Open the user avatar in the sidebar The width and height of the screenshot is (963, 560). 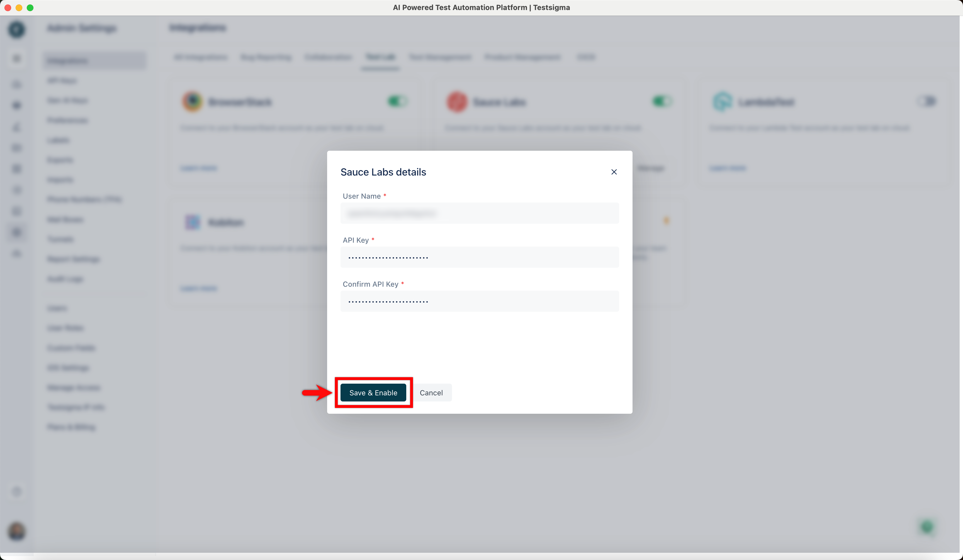(x=16, y=531)
